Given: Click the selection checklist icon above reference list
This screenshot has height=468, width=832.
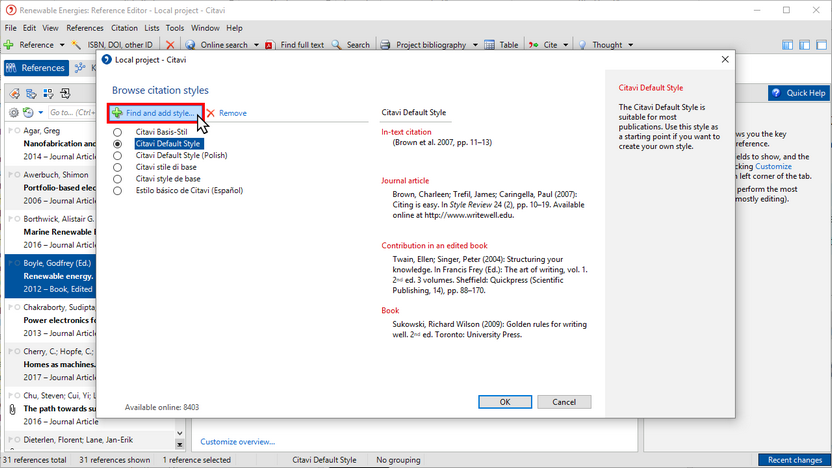Looking at the screenshot, I should (x=48, y=94).
